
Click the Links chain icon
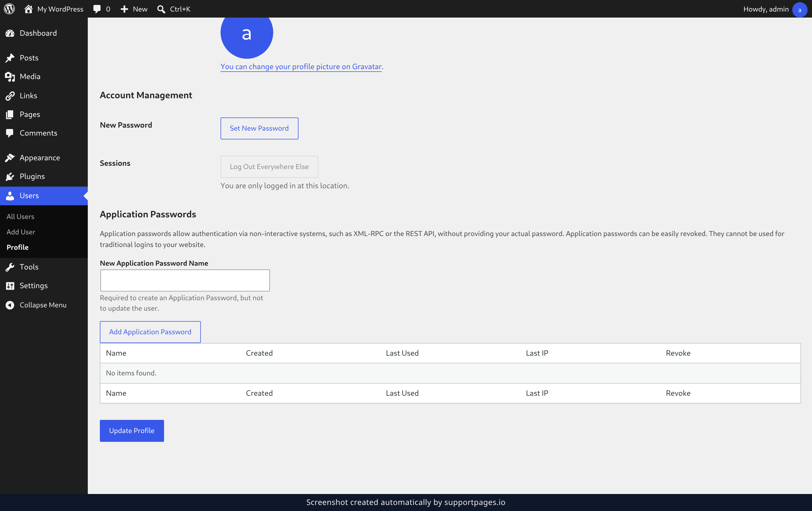pyautogui.click(x=10, y=96)
